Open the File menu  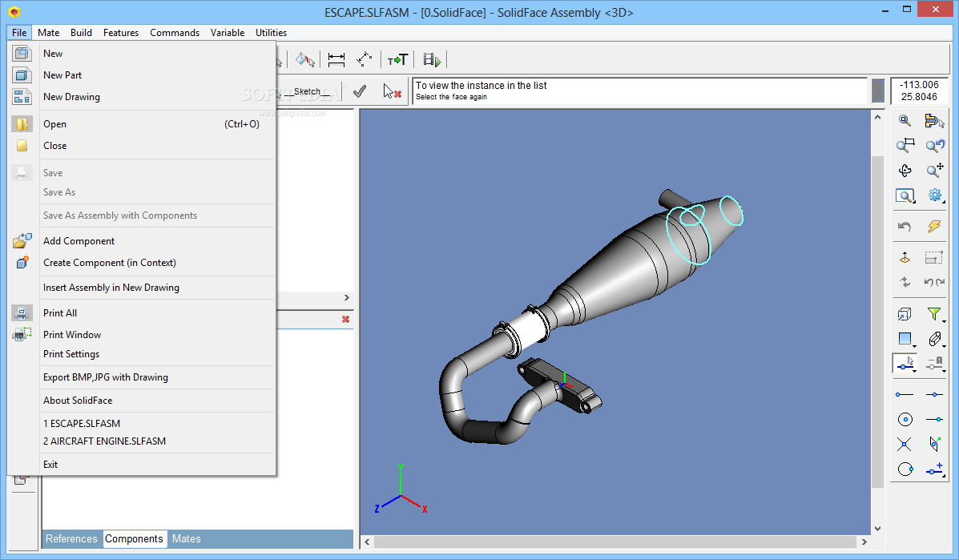click(x=19, y=32)
